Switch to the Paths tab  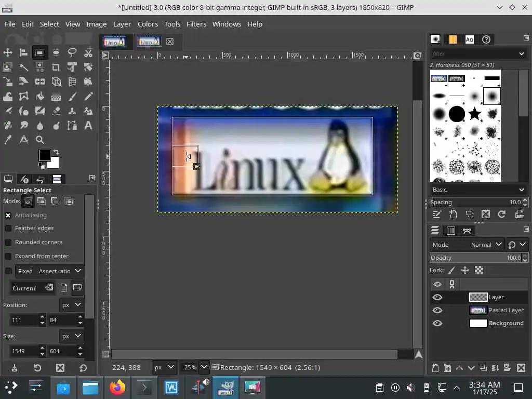point(467,231)
